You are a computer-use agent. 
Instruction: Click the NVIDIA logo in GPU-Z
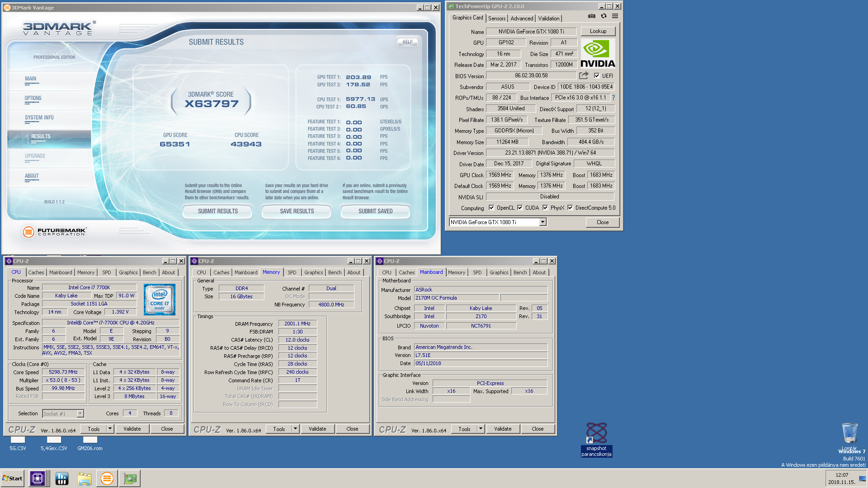pyautogui.click(x=598, y=54)
